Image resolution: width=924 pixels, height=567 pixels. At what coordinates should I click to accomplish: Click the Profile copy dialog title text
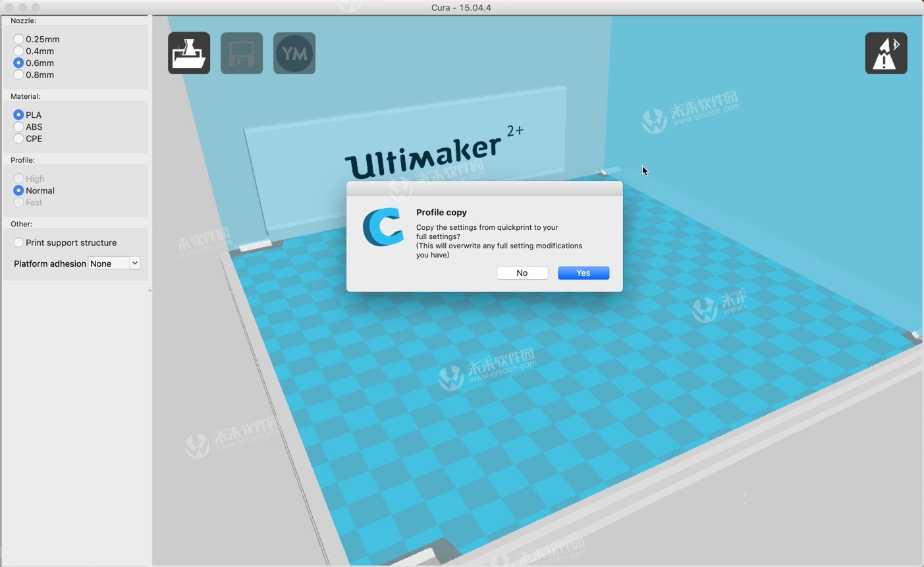click(441, 212)
